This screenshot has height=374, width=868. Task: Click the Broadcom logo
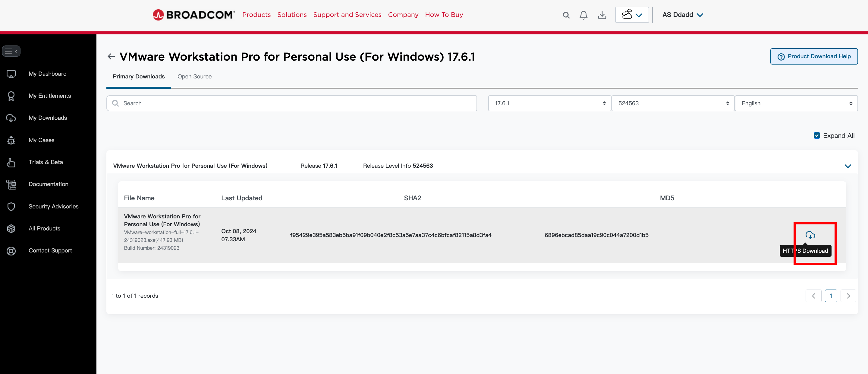click(193, 15)
